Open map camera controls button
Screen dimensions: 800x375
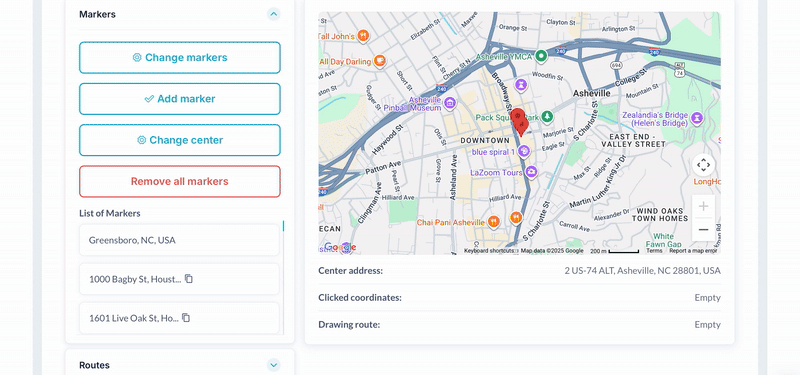(704, 165)
